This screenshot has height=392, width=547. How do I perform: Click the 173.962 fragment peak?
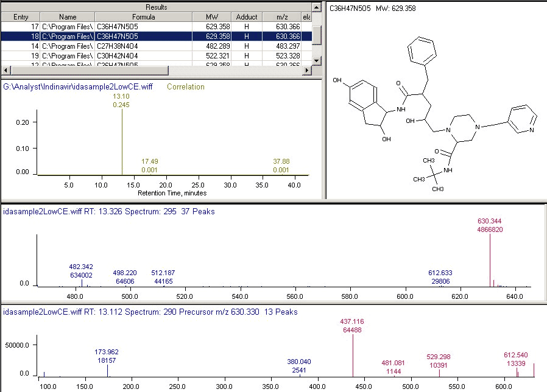click(x=107, y=370)
